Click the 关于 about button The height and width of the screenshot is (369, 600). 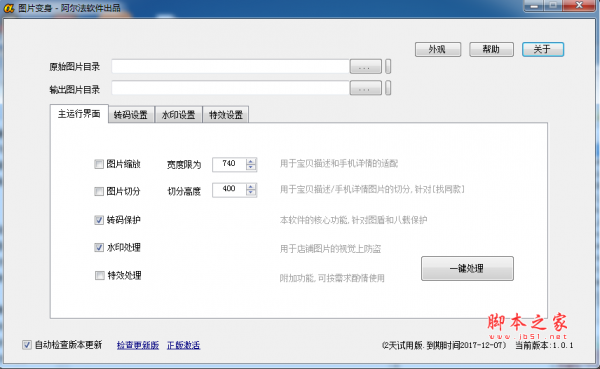coord(543,49)
